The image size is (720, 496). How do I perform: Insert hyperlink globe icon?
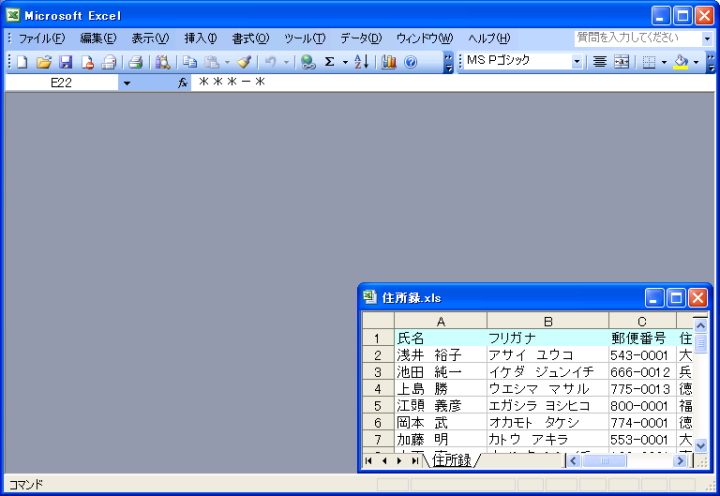[x=308, y=62]
